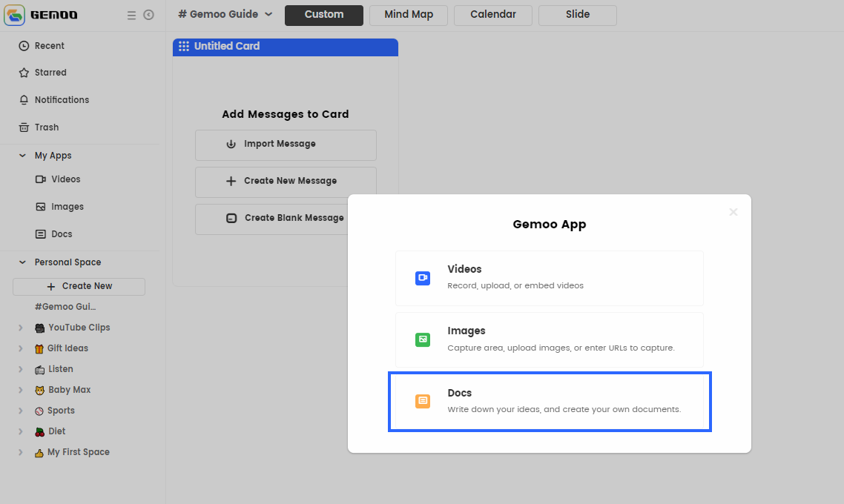Click the Untitled Card title
Image resolution: width=844 pixels, height=504 pixels.
[x=227, y=46]
